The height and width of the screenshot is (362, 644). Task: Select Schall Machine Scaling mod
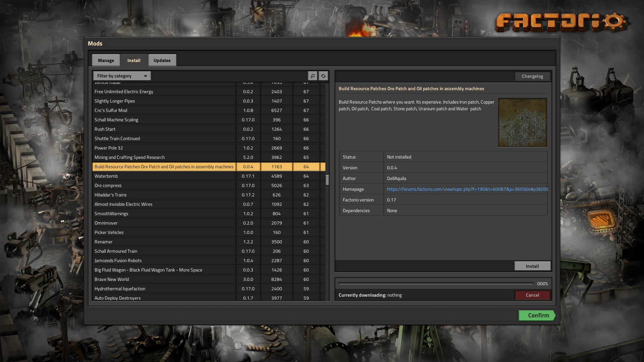[209, 120]
